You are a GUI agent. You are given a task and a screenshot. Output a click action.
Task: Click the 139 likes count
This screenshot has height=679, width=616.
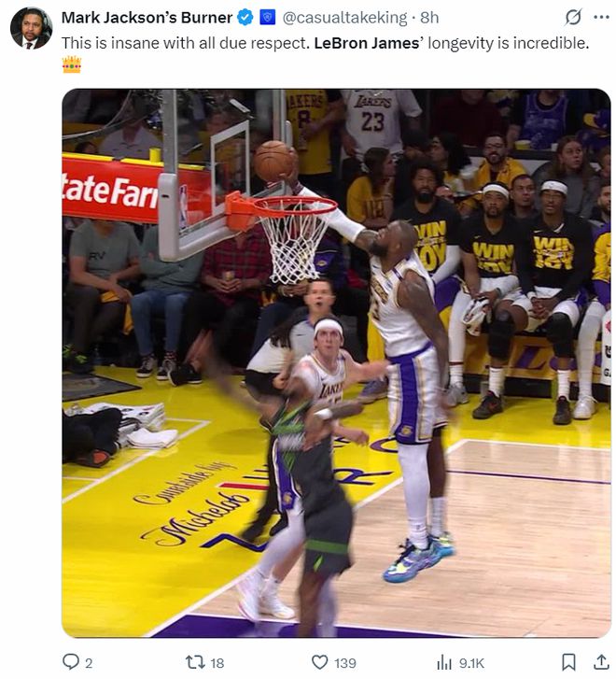point(345,663)
